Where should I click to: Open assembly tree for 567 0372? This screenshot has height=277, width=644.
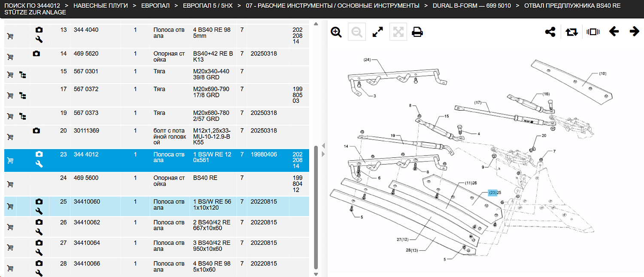tap(23, 95)
